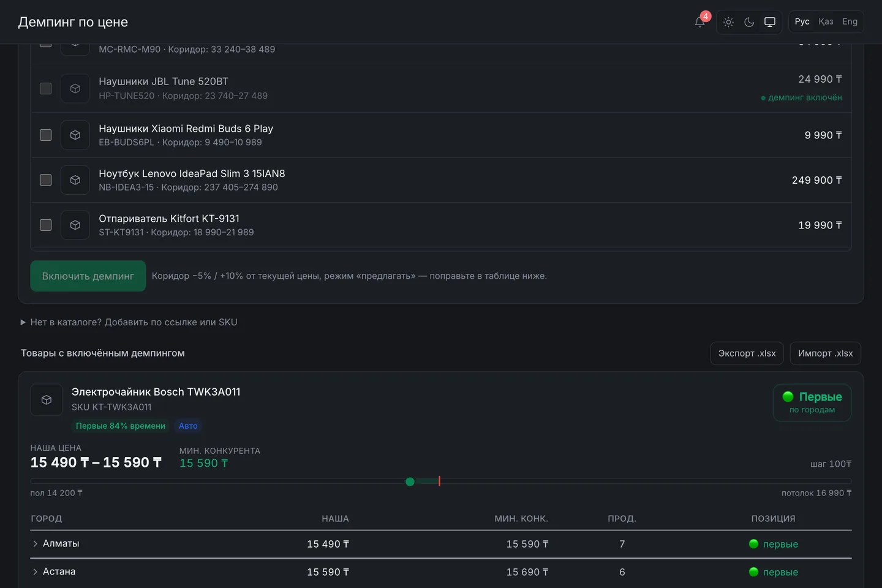Open the notifications bell
The width and height of the screenshot is (882, 588).
coord(700,22)
